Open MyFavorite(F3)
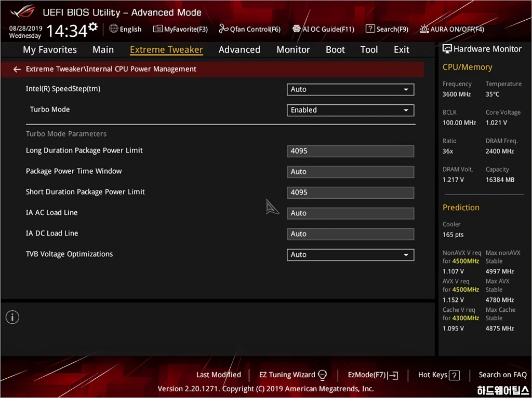532x398 pixels. tap(180, 29)
